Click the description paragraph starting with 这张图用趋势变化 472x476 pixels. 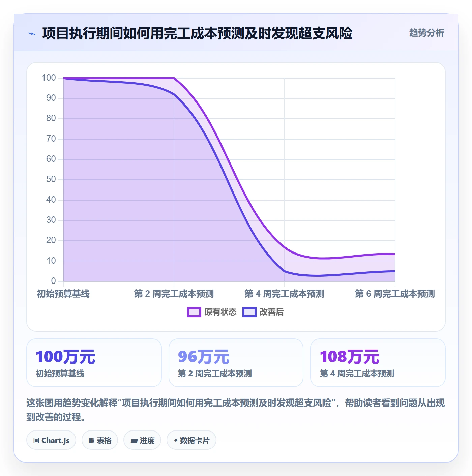coord(236,410)
